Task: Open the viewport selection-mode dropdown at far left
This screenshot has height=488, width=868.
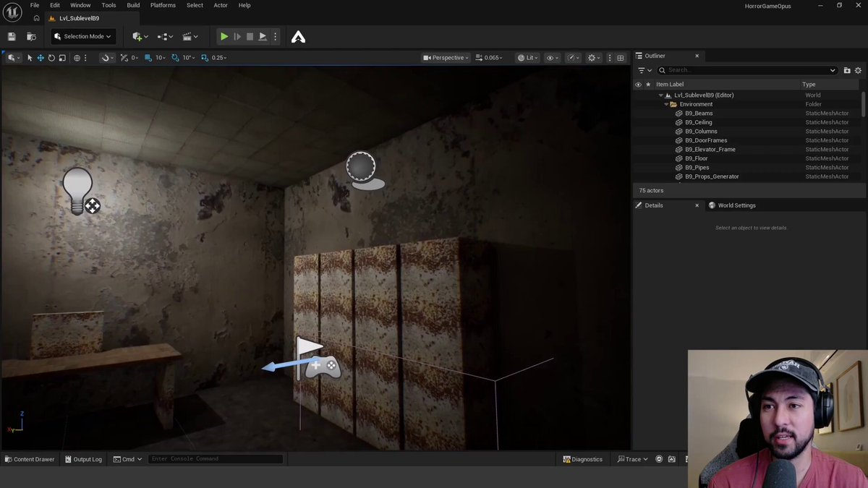Action: 13,58
